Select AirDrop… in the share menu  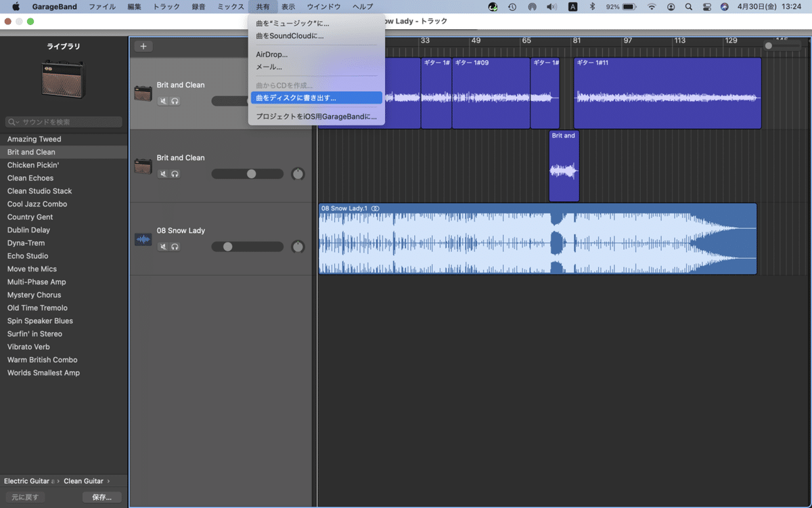tap(316, 54)
